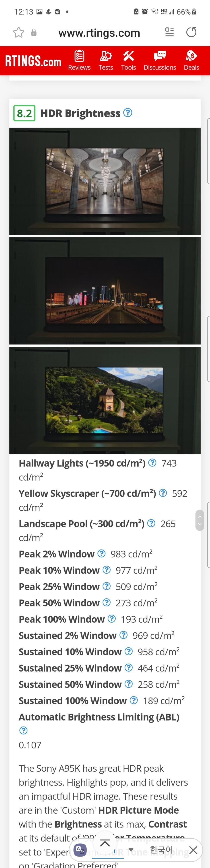Show help for HDR Brightness heading
This screenshot has height=868, width=210.
pos(128,113)
